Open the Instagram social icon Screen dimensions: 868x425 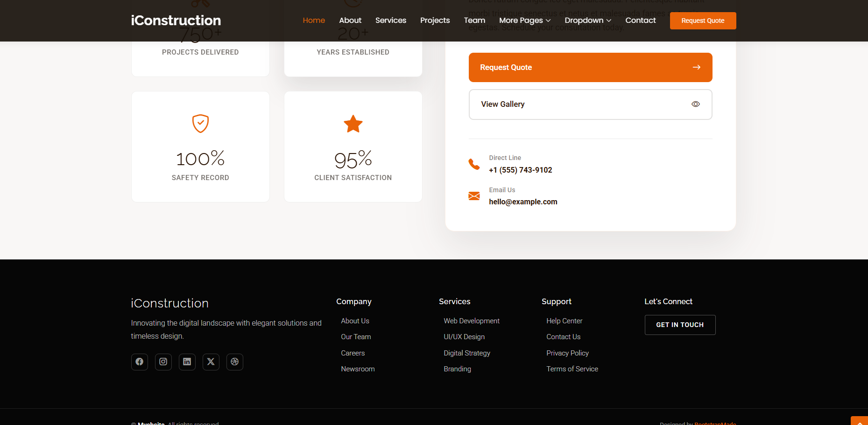[163, 362]
